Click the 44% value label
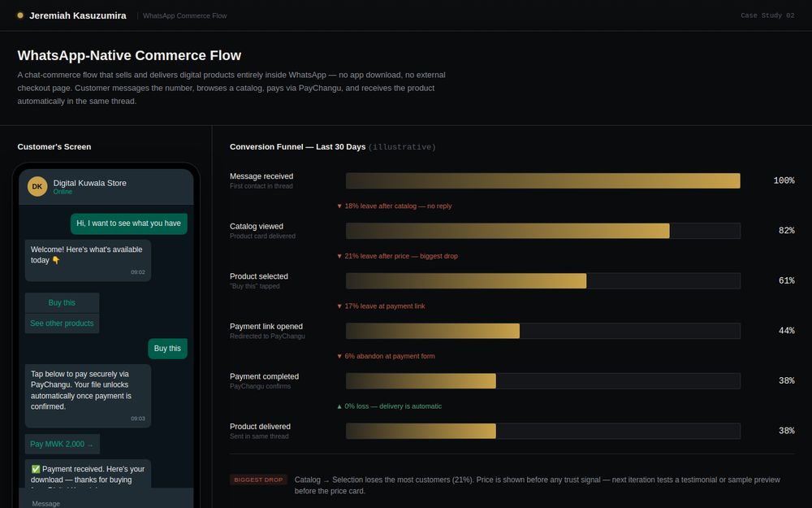Screen dimensions: 812x508 coord(786,331)
